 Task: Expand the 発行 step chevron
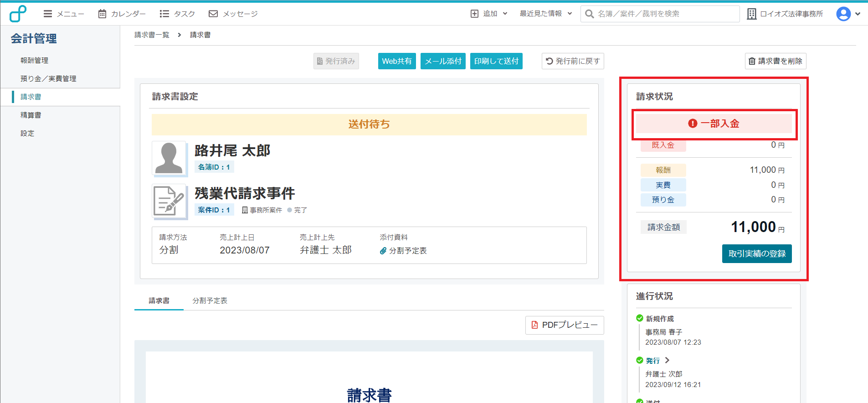pyautogui.click(x=667, y=360)
